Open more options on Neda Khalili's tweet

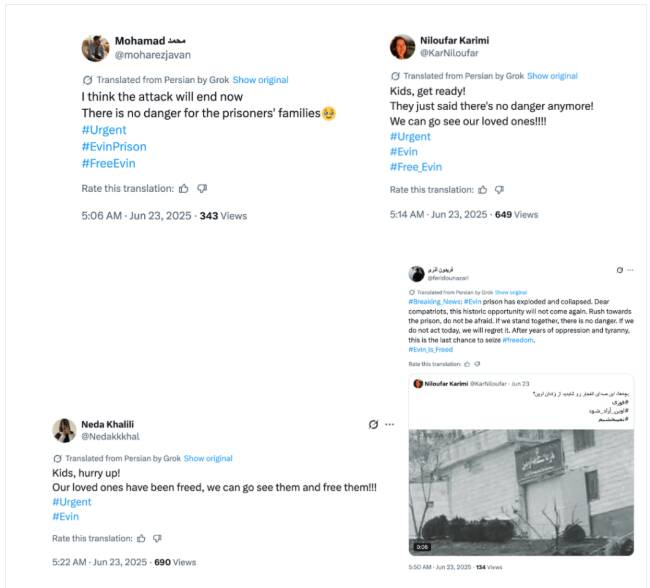click(390, 424)
